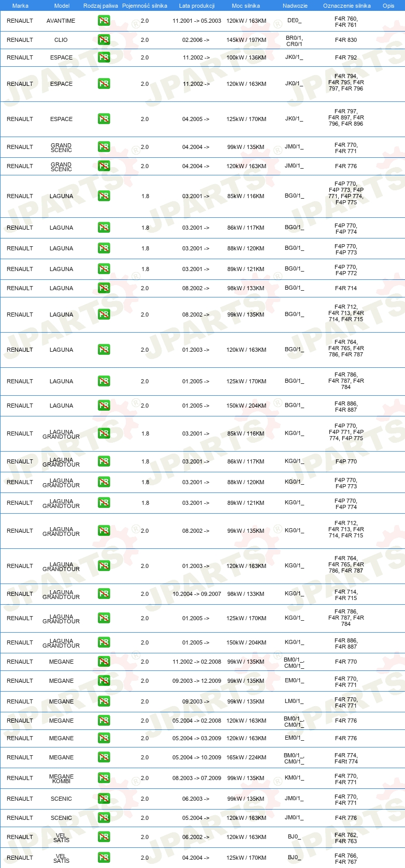Select fuel icon of VEL SATIS 125kW / 170KM row
This screenshot has width=405, height=868.
point(104,858)
